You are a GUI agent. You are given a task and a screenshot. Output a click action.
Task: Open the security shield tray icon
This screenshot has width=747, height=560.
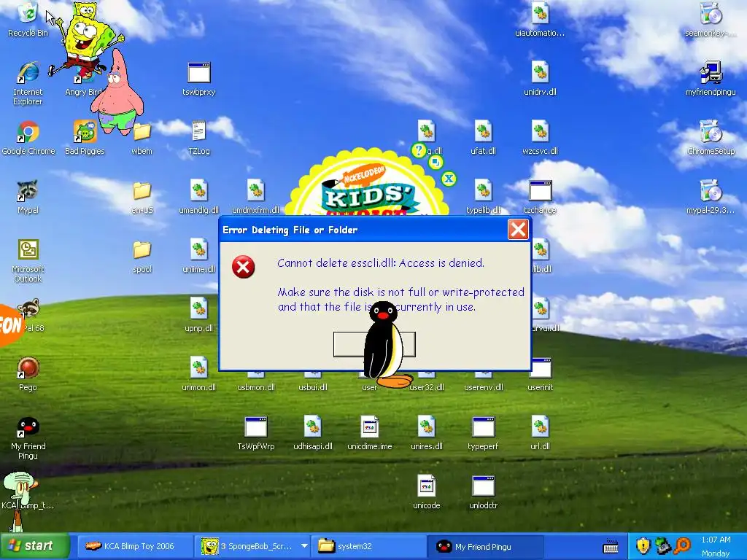pos(643,545)
